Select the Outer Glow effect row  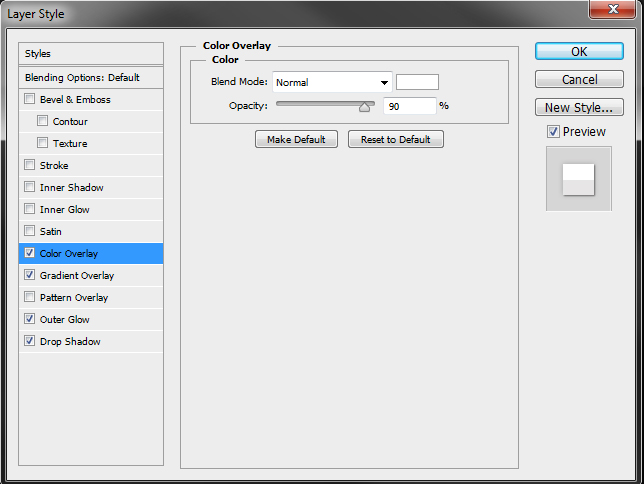(91, 319)
